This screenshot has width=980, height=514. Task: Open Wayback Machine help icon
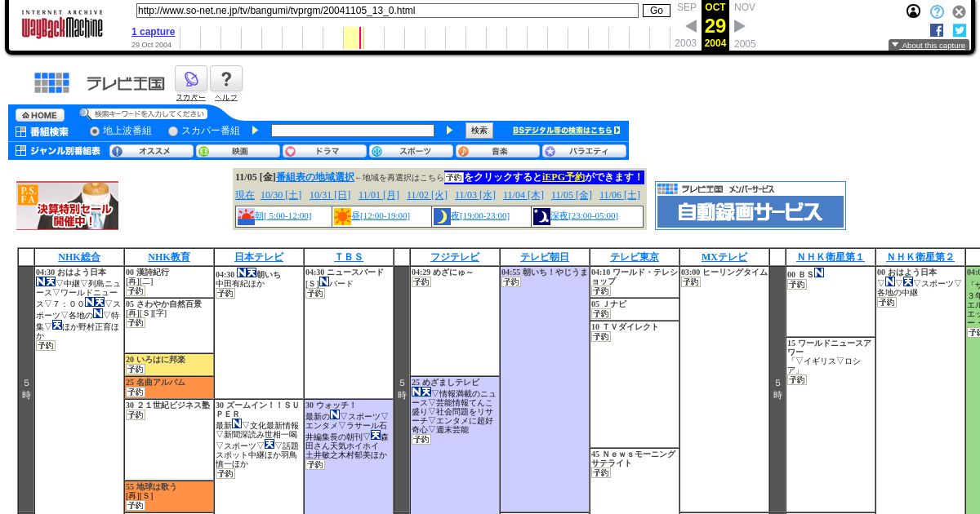pos(937,11)
